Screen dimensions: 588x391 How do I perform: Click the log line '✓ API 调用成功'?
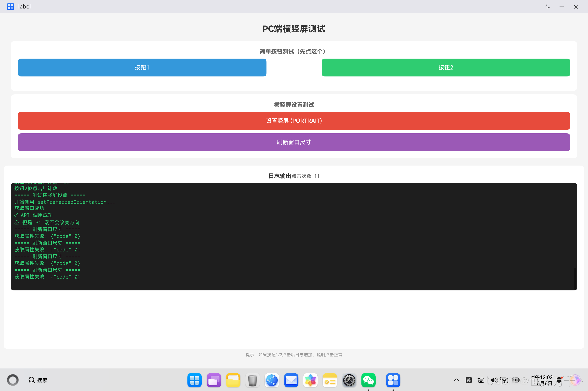(x=33, y=215)
